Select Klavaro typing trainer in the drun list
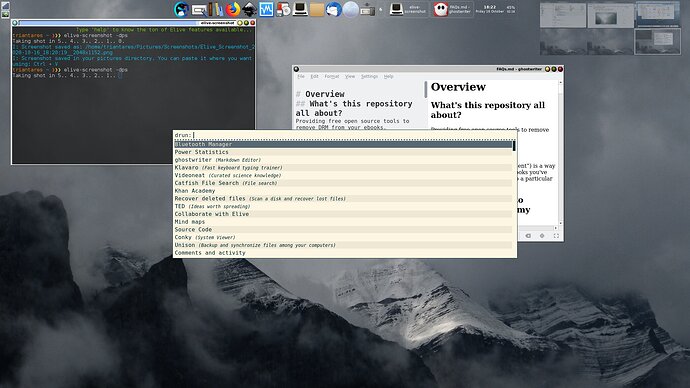690x388 pixels. coord(343,168)
